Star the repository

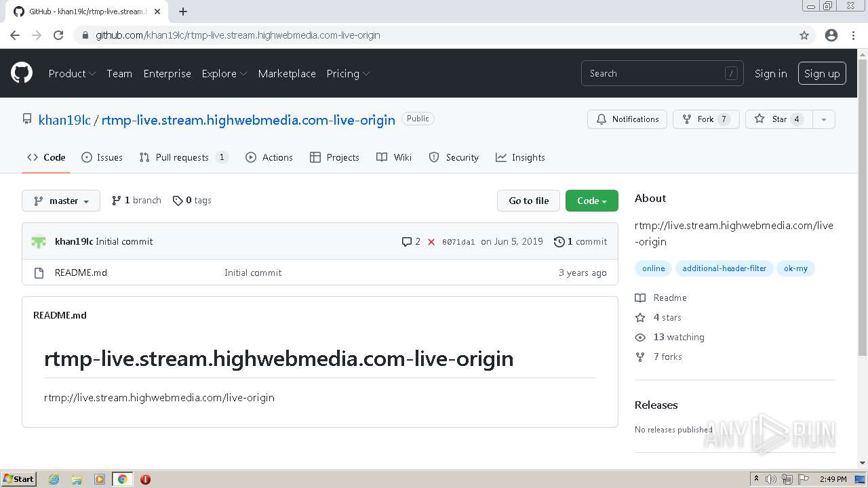tap(778, 119)
